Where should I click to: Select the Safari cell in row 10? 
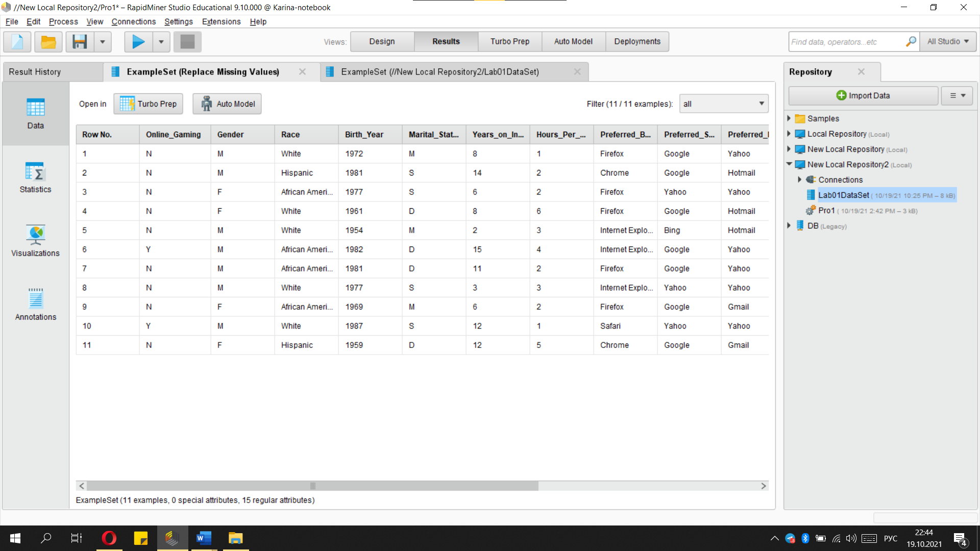pos(625,326)
